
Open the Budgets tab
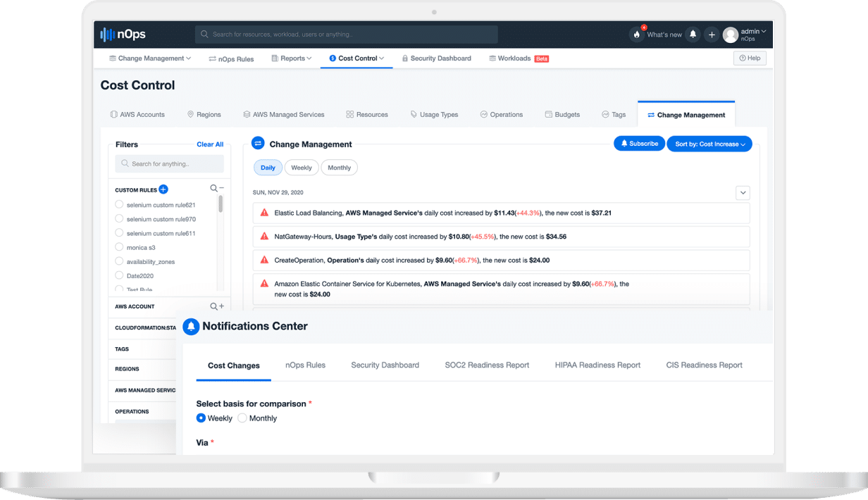pyautogui.click(x=562, y=115)
